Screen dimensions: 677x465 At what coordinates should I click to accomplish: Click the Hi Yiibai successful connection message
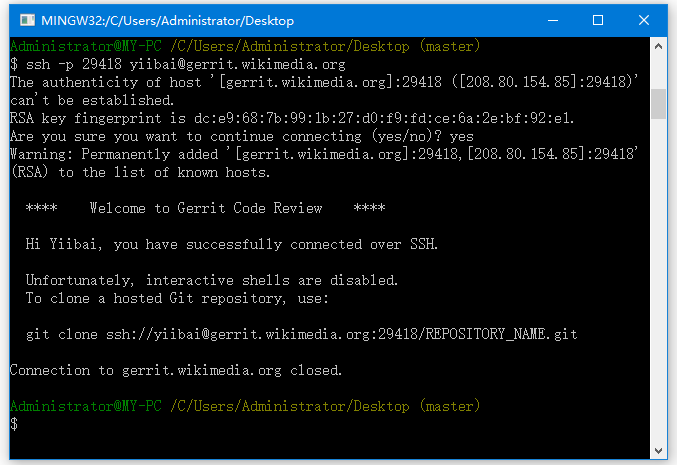(x=231, y=244)
